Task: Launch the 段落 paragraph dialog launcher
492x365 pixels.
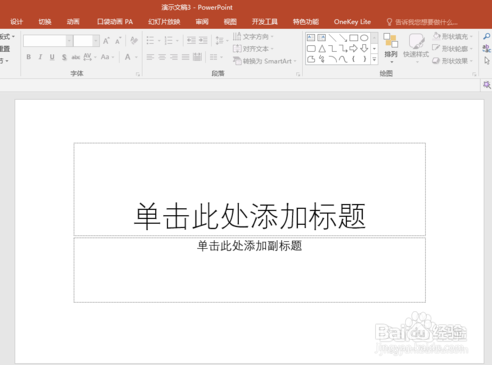Action: click(298, 74)
